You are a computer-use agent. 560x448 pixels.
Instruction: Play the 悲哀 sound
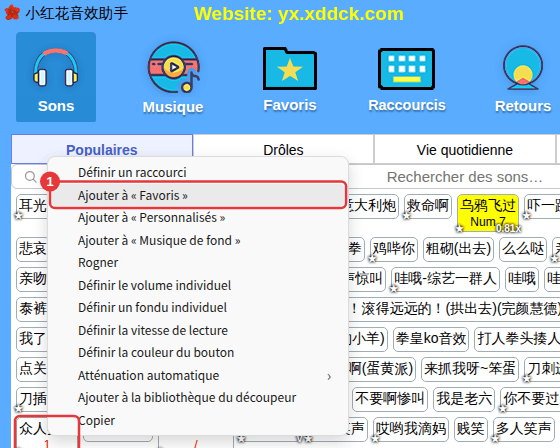pos(32,248)
